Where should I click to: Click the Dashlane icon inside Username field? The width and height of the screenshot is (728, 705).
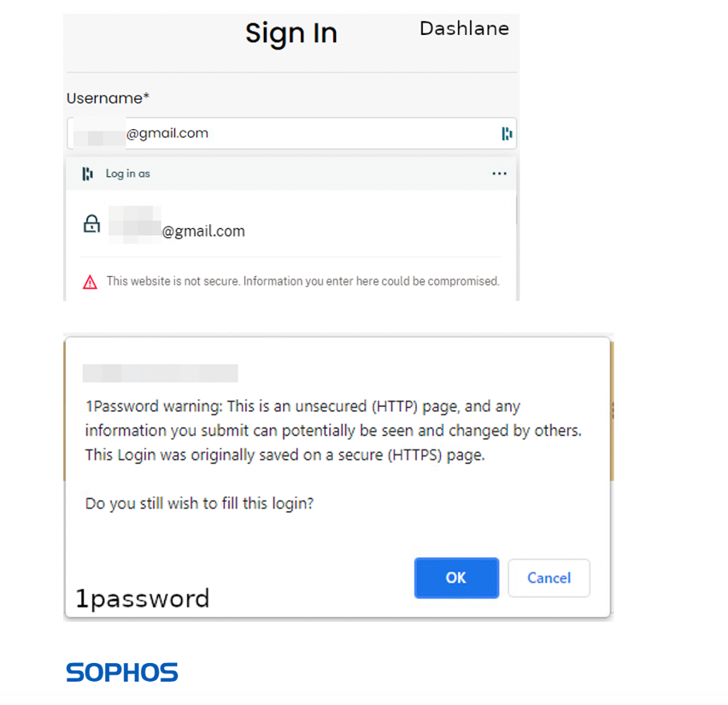click(507, 134)
